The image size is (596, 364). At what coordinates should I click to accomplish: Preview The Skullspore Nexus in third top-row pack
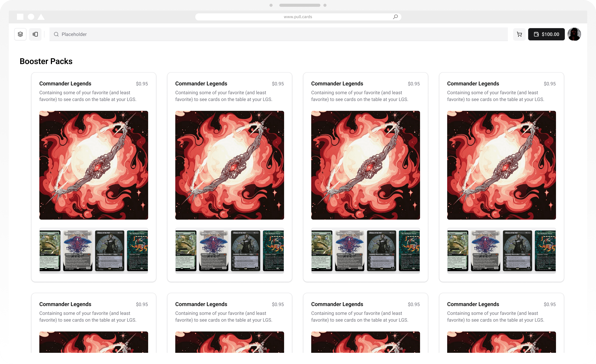click(x=409, y=251)
